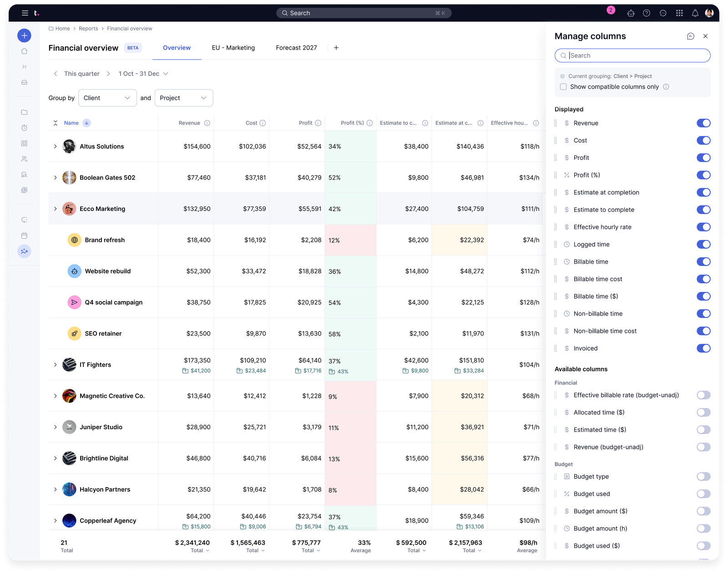Open the apps grid icon in top bar

pos(679,13)
